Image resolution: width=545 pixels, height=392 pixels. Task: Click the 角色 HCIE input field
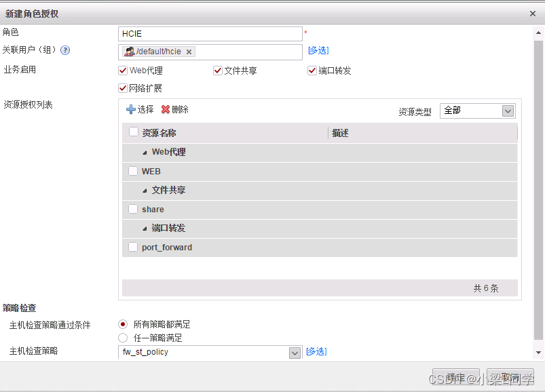(210, 34)
